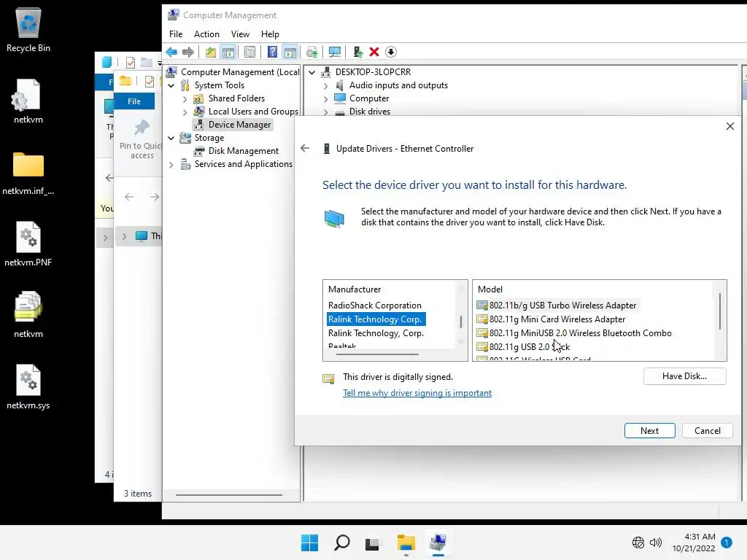Click the black down-arrow Disable device icon

pyautogui.click(x=391, y=52)
